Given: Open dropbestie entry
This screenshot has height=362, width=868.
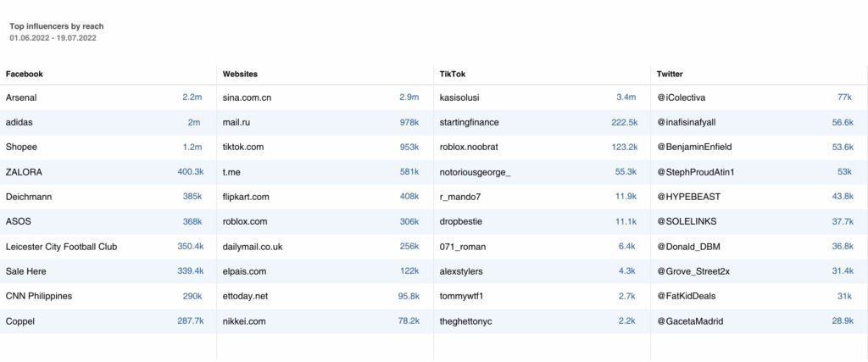Looking at the screenshot, I should click(460, 221).
